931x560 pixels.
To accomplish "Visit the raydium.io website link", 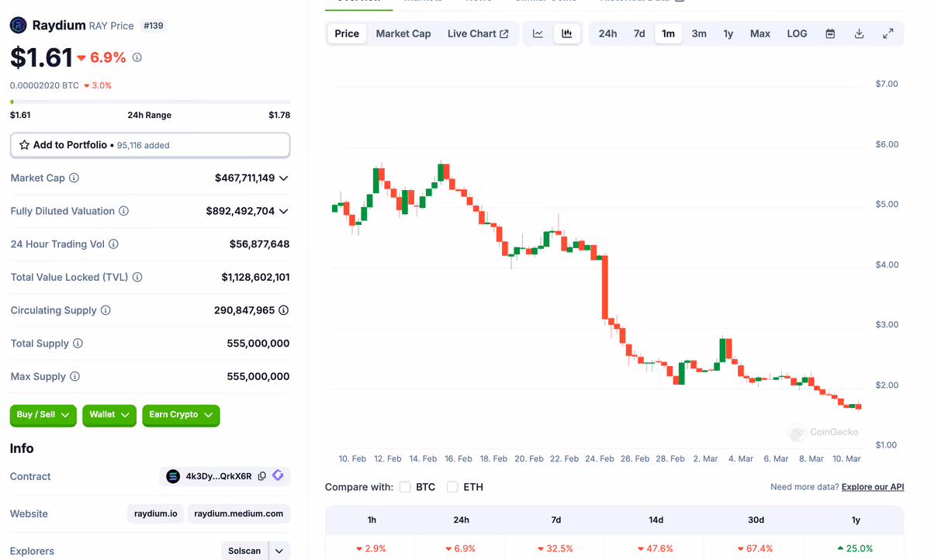I will [156, 513].
